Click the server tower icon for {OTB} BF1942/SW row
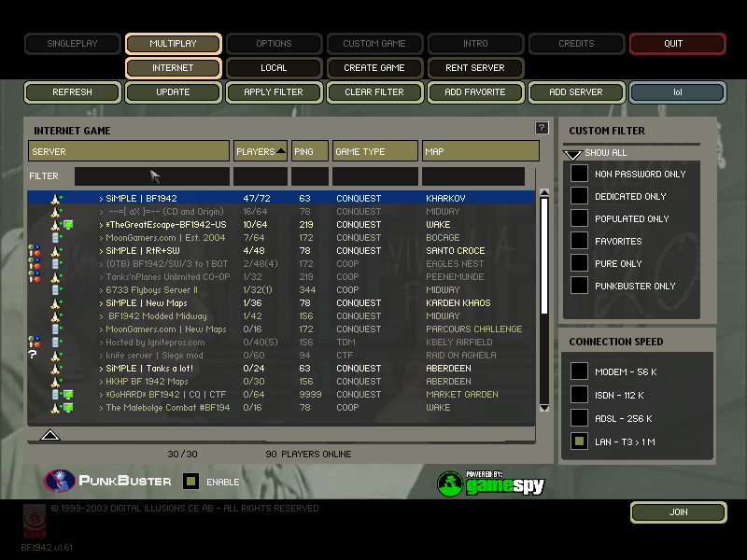The image size is (747, 560). 55,264
